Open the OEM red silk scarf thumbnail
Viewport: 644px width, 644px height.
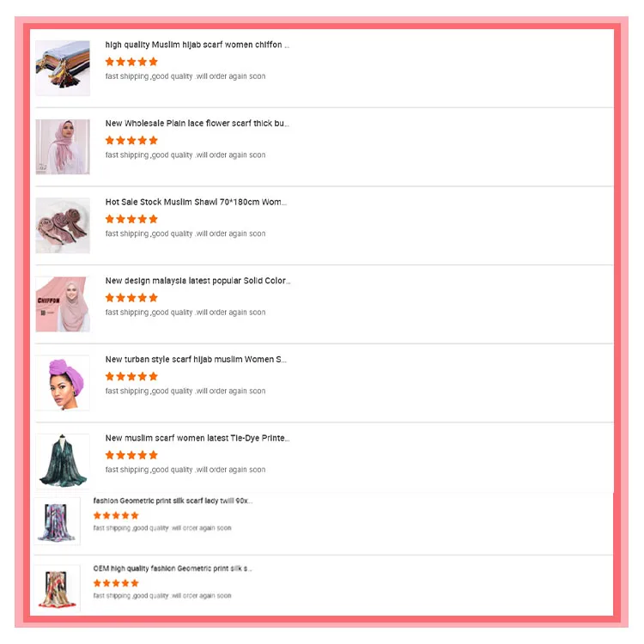point(57,588)
